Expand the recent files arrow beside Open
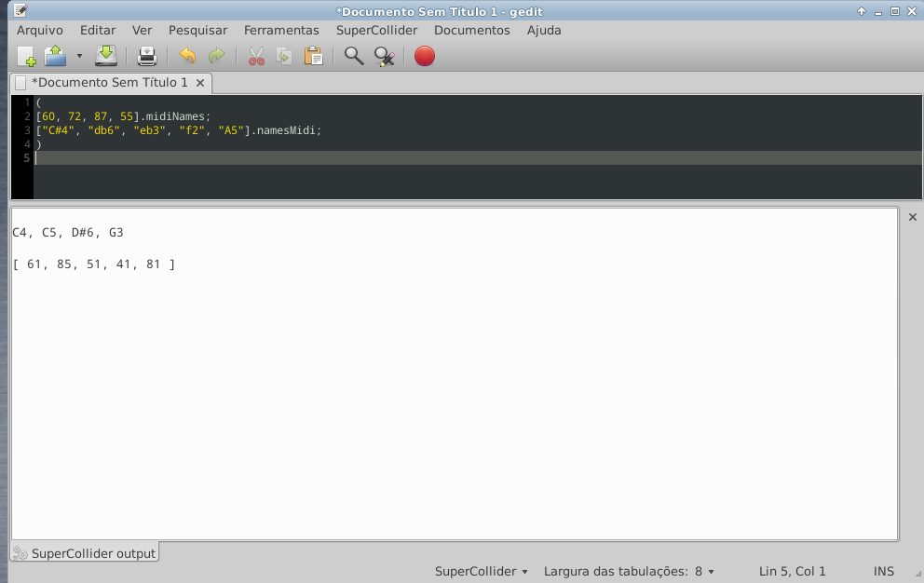Image resolution: width=924 pixels, height=583 pixels. pos(79,56)
